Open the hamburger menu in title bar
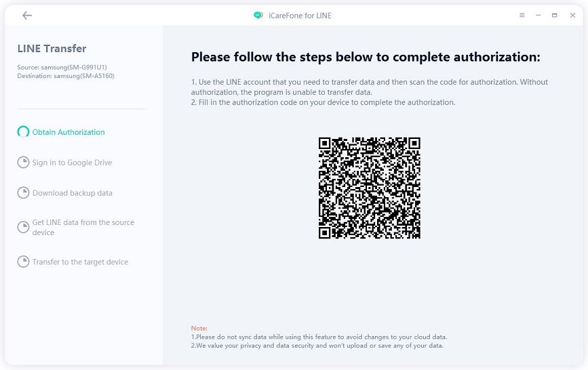The width and height of the screenshot is (588, 370). (x=522, y=16)
